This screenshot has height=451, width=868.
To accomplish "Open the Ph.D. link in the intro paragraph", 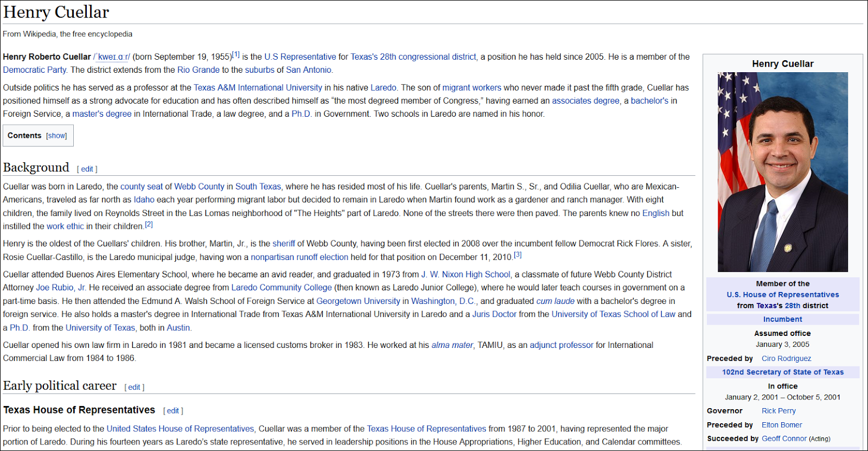I will [302, 114].
